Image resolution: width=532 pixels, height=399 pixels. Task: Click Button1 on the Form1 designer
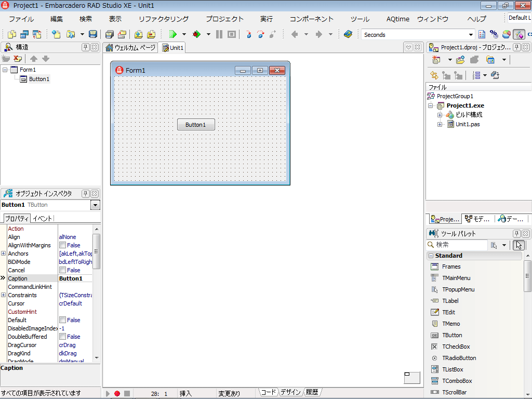tap(196, 125)
